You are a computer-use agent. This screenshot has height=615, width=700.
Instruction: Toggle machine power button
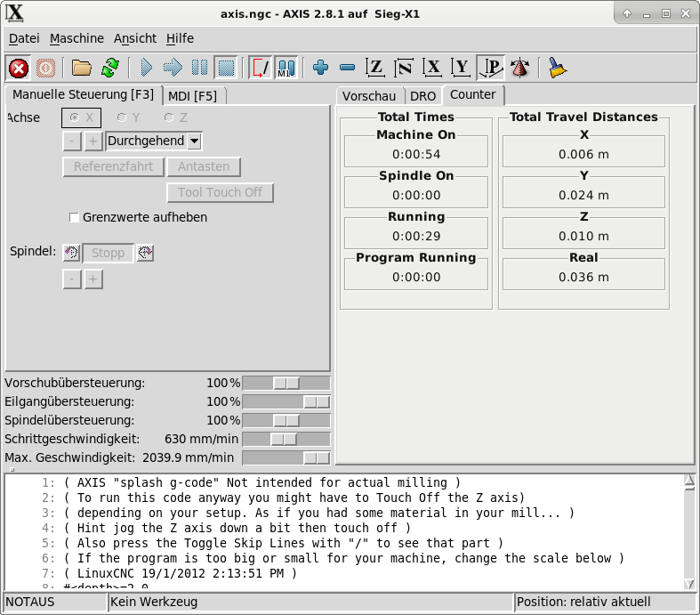click(45, 68)
